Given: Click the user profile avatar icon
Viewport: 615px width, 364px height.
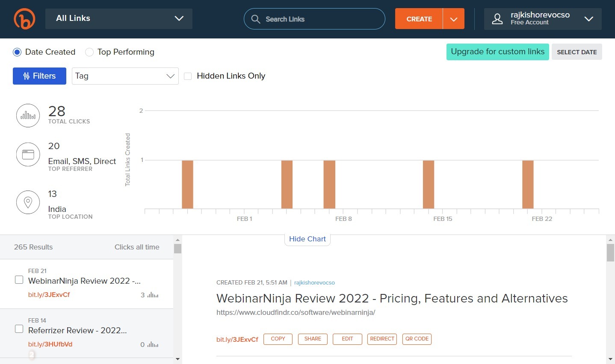Looking at the screenshot, I should [x=497, y=19].
